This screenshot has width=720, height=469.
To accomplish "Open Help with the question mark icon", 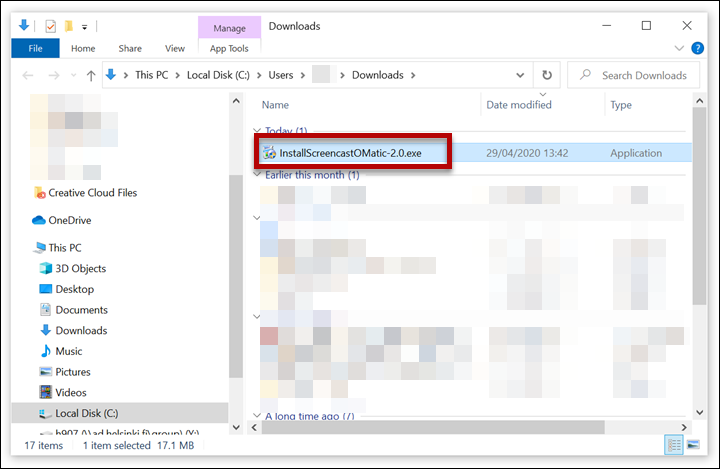I will point(698,48).
